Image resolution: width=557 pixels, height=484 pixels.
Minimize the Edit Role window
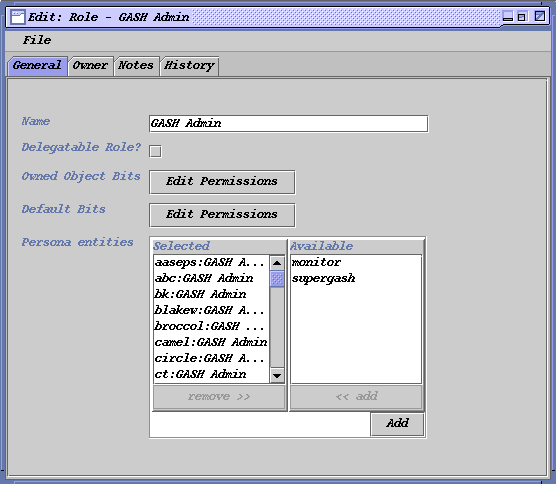tap(508, 17)
